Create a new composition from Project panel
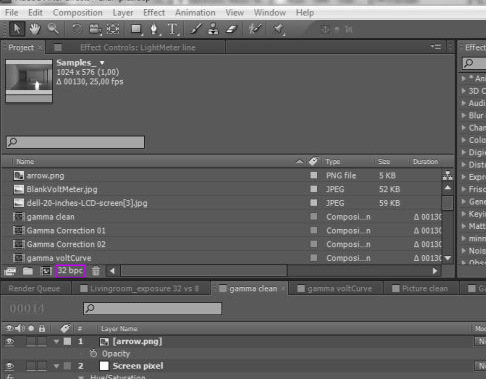Viewport: 486px width, 379px height. point(46,271)
